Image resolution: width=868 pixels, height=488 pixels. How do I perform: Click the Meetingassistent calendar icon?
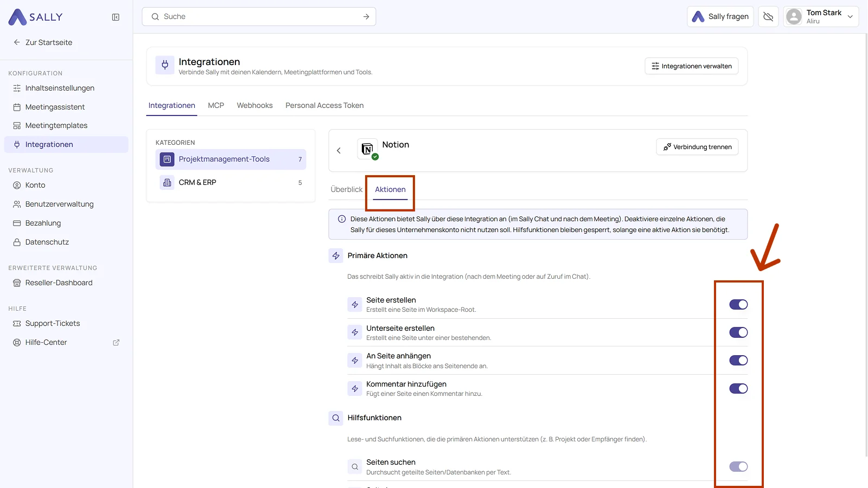pos(17,107)
